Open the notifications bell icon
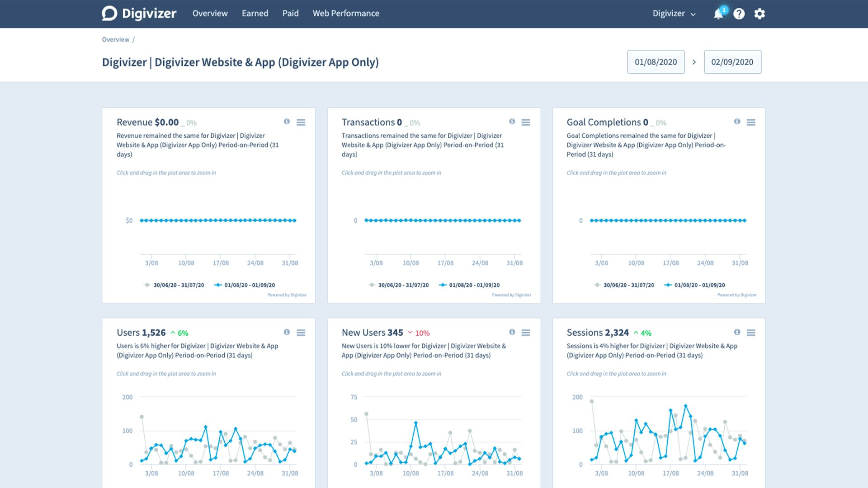 coord(718,14)
